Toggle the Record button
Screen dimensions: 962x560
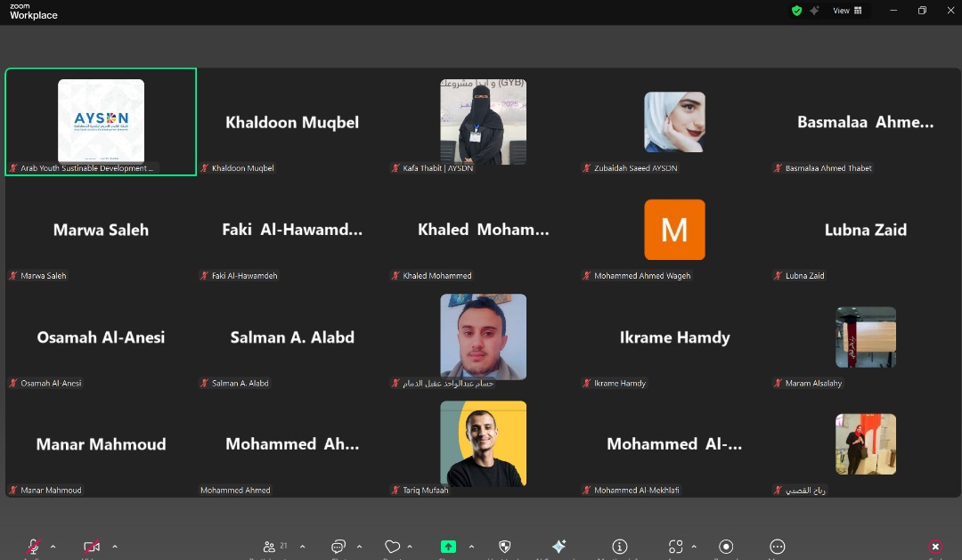pos(726,547)
